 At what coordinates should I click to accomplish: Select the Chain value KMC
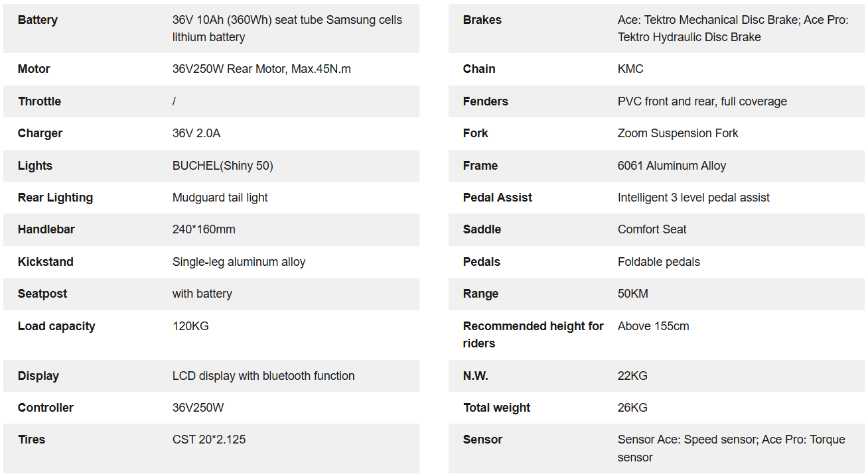coord(630,69)
